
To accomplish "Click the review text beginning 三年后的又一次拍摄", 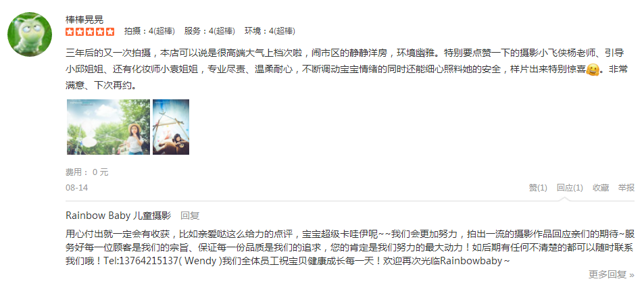I will click(x=347, y=70).
